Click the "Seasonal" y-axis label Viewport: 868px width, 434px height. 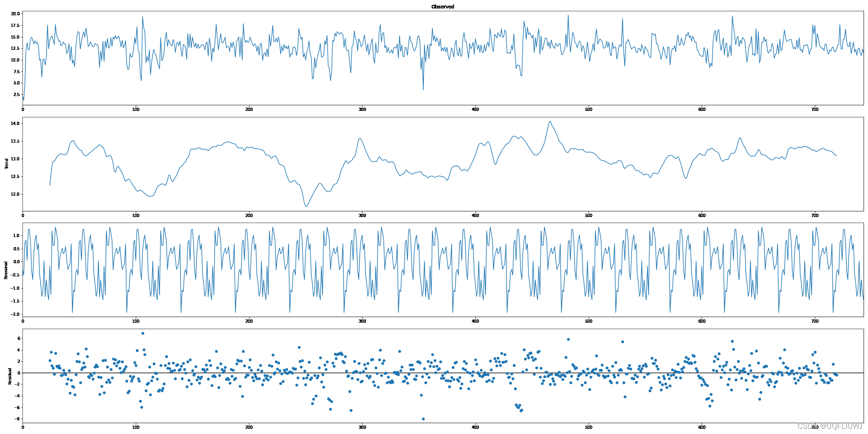(x=6, y=270)
